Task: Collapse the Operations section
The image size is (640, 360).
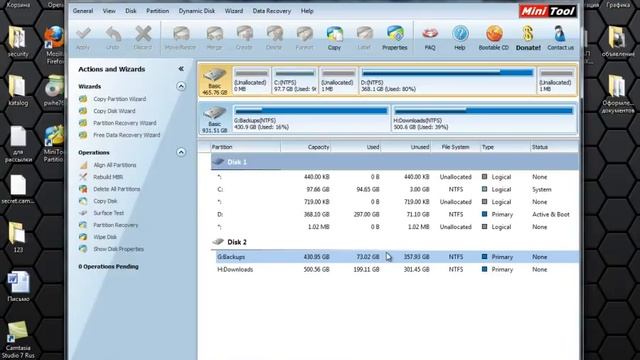Action: (x=181, y=152)
